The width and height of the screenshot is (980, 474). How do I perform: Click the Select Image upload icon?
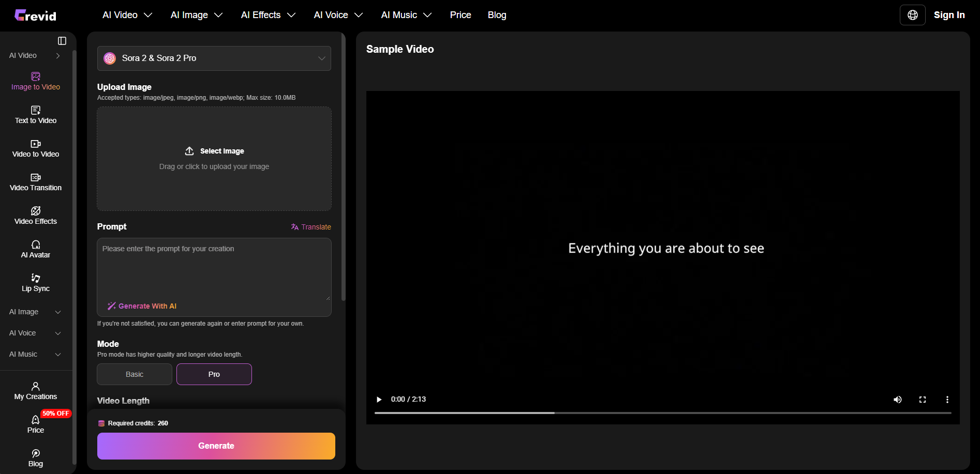189,151
